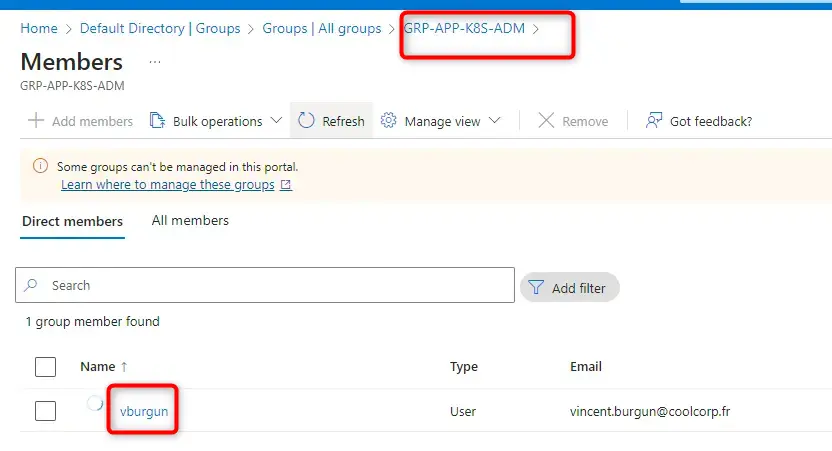Click the Got feedback person icon
Screen dimensions: 832x451
(654, 120)
